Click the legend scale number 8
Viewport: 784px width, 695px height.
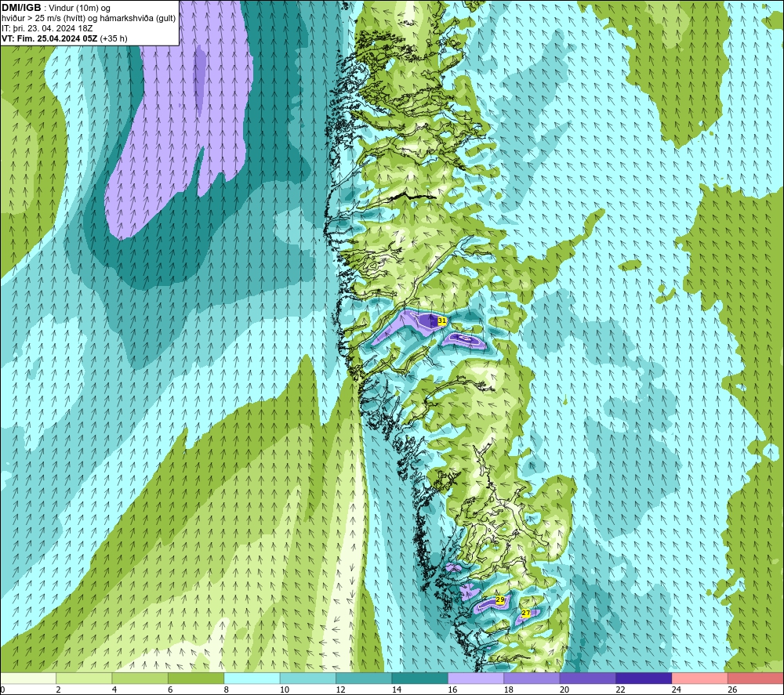click(227, 690)
